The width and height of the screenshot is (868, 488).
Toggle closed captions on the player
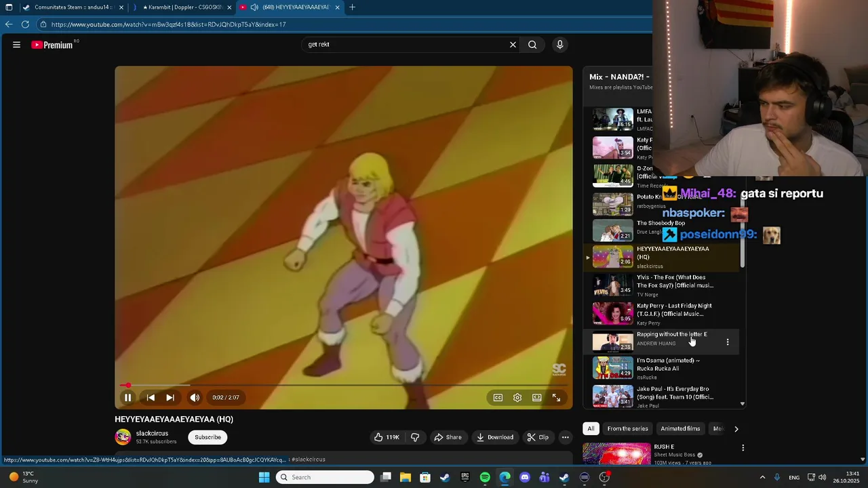coord(498,398)
